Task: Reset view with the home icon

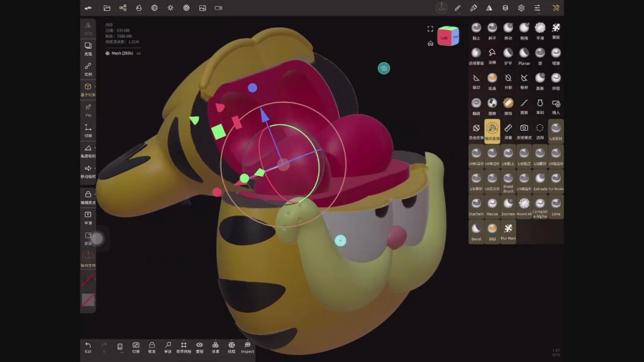Action: pyautogui.click(x=430, y=43)
